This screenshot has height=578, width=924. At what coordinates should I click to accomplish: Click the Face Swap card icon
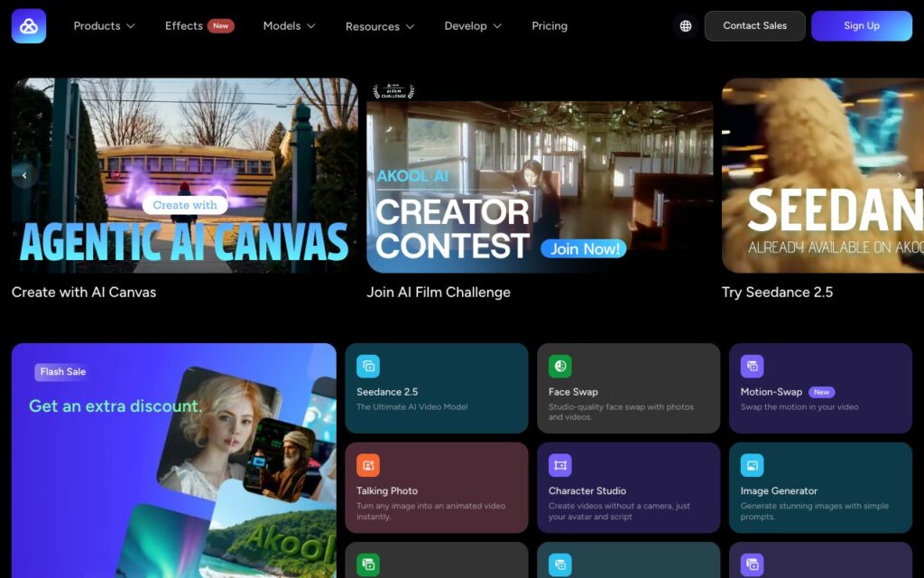click(559, 367)
